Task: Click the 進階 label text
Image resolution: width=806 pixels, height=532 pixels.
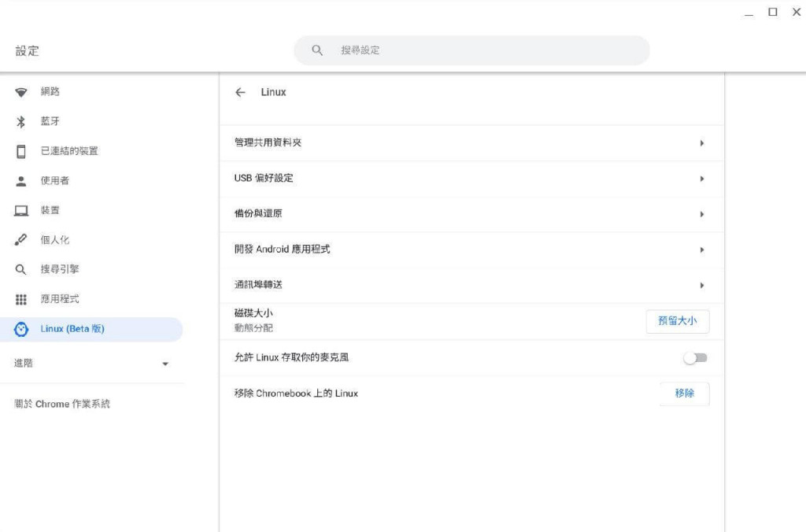Action: tap(24, 364)
